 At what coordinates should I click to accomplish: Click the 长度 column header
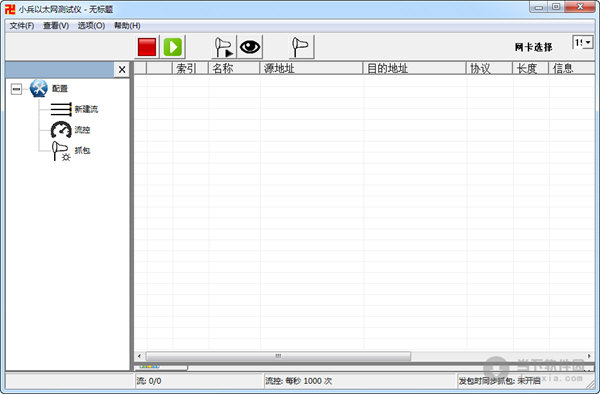click(x=531, y=68)
